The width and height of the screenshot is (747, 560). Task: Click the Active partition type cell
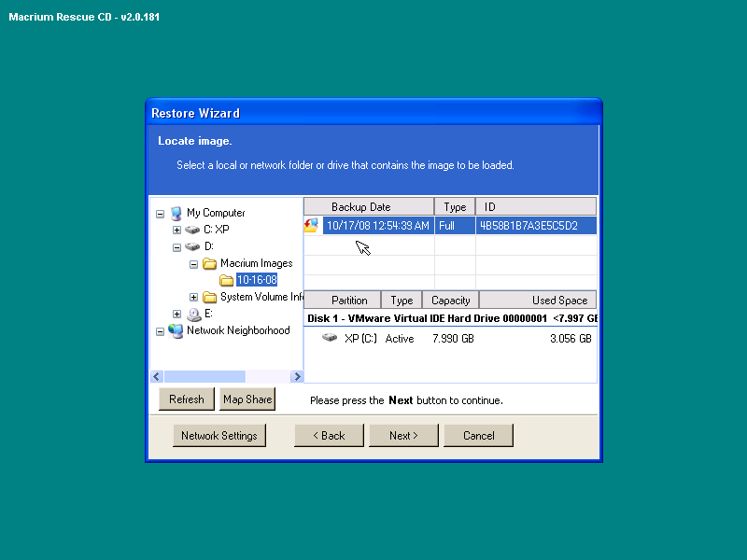click(400, 338)
